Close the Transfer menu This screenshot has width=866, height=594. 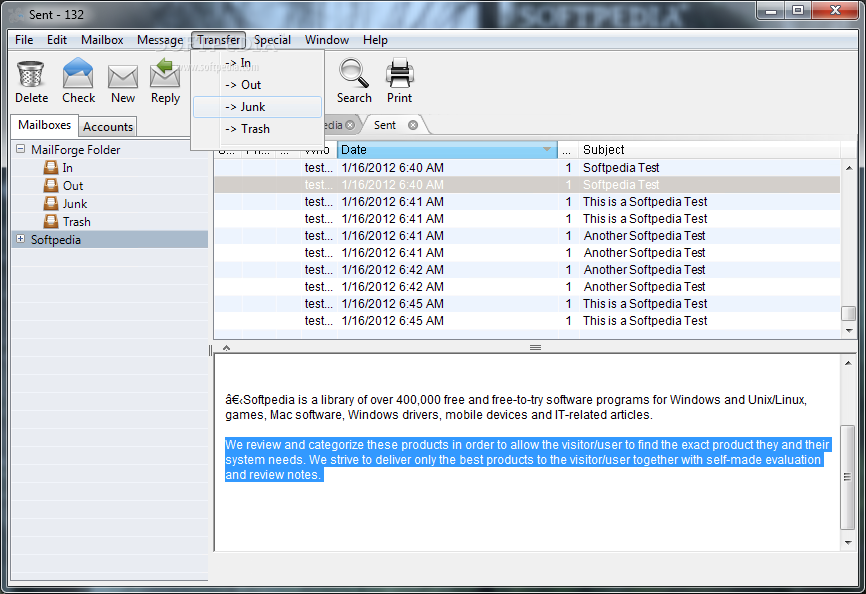(x=219, y=40)
